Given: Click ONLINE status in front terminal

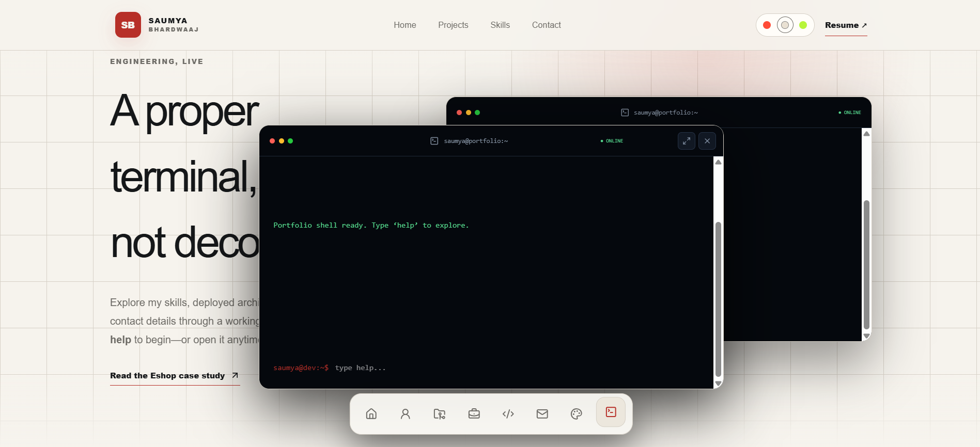Looking at the screenshot, I should (x=612, y=141).
